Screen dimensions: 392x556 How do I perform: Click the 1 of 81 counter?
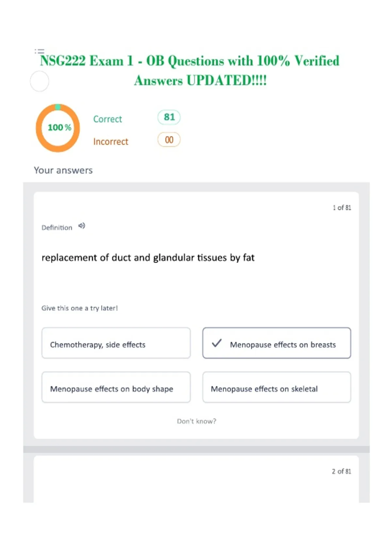[342, 208]
